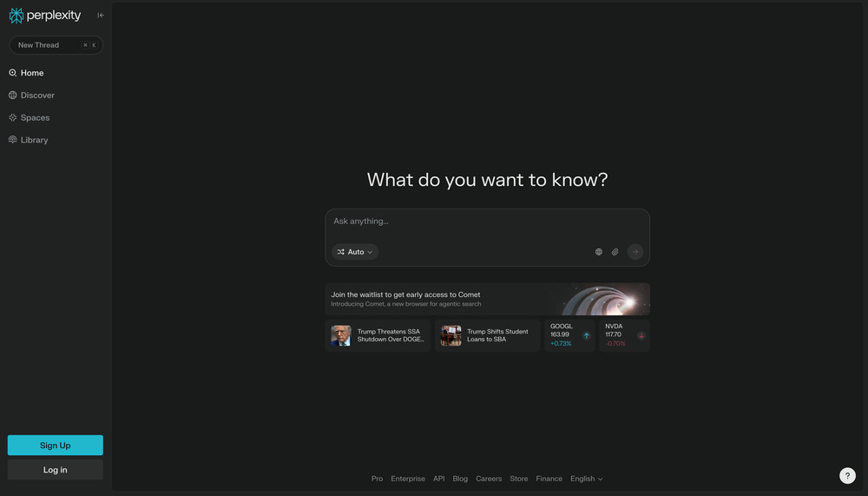Click the GOOGL up arrow indicator
Viewport: 868px width, 496px height.
pyautogui.click(x=586, y=335)
